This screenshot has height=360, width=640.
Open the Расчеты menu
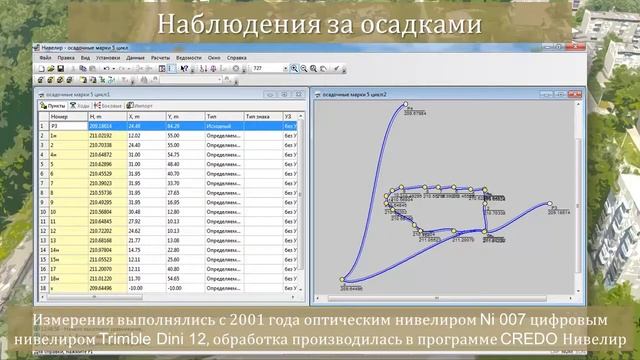(160, 58)
